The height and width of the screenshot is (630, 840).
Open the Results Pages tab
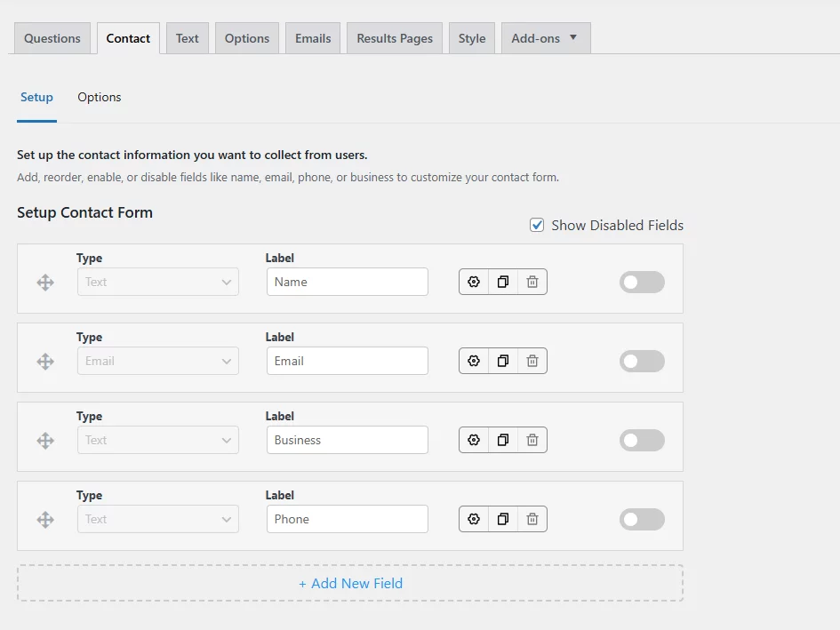click(394, 37)
